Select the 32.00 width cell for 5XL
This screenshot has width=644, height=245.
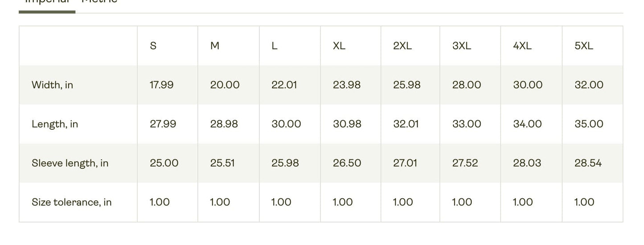pos(589,85)
